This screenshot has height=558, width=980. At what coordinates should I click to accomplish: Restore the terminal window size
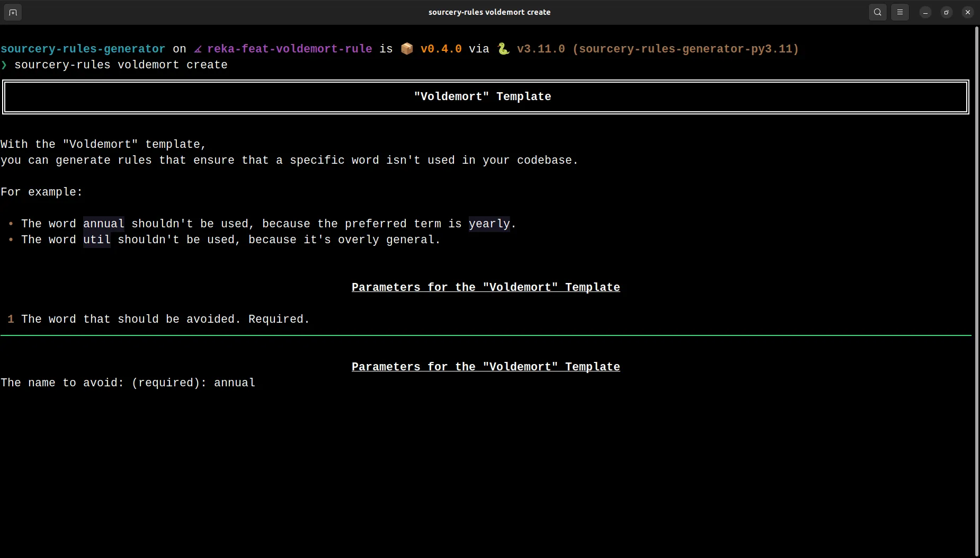tap(947, 12)
